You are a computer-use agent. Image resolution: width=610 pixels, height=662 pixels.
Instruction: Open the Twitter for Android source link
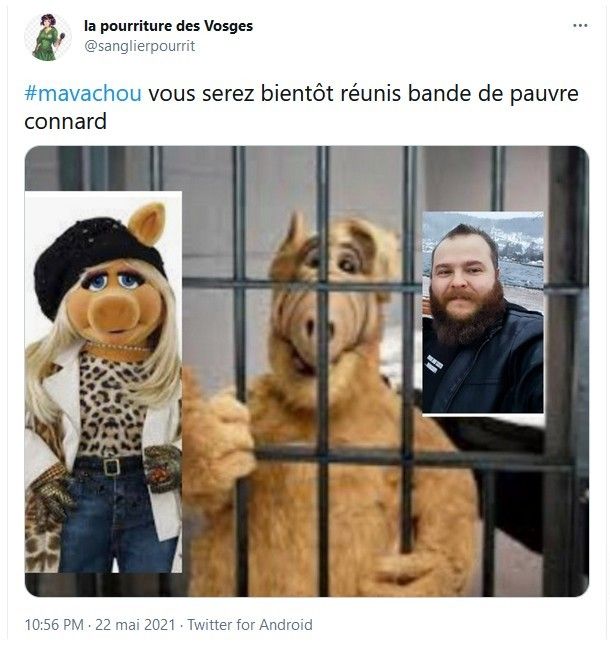pyautogui.click(x=250, y=624)
